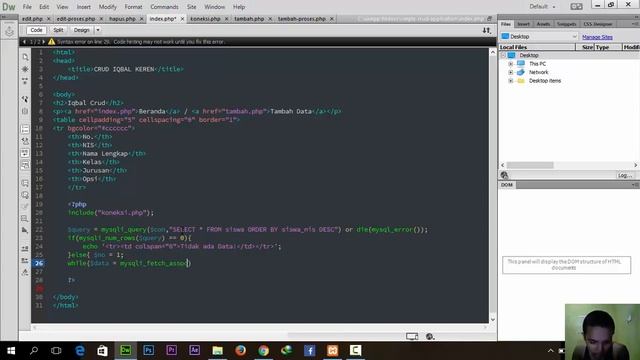Open Photoshop from the taskbar
640x360 pixels.
(149, 351)
